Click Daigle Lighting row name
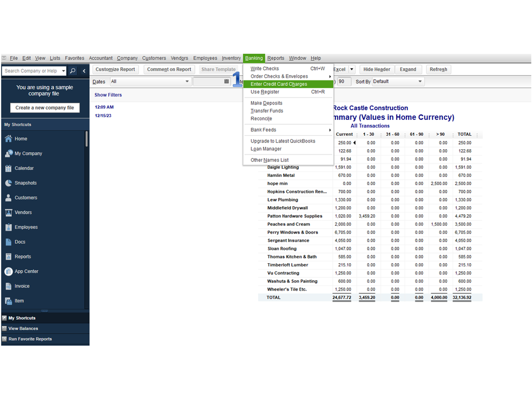This screenshot has height=399, width=532. tap(283, 167)
